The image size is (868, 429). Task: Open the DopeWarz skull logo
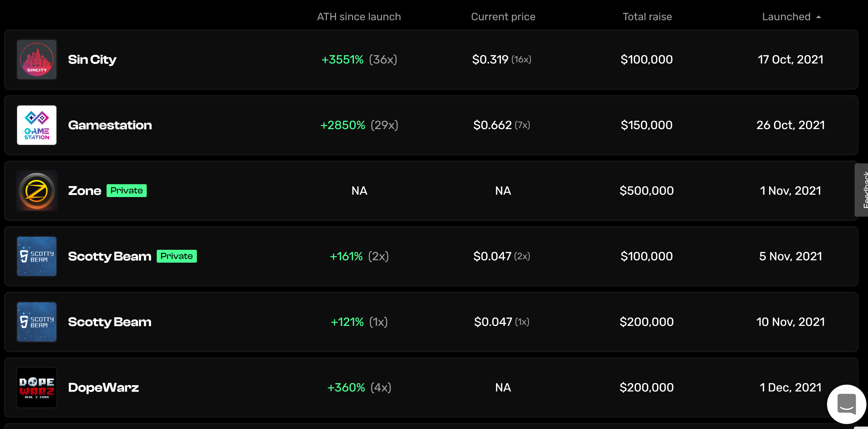(37, 388)
